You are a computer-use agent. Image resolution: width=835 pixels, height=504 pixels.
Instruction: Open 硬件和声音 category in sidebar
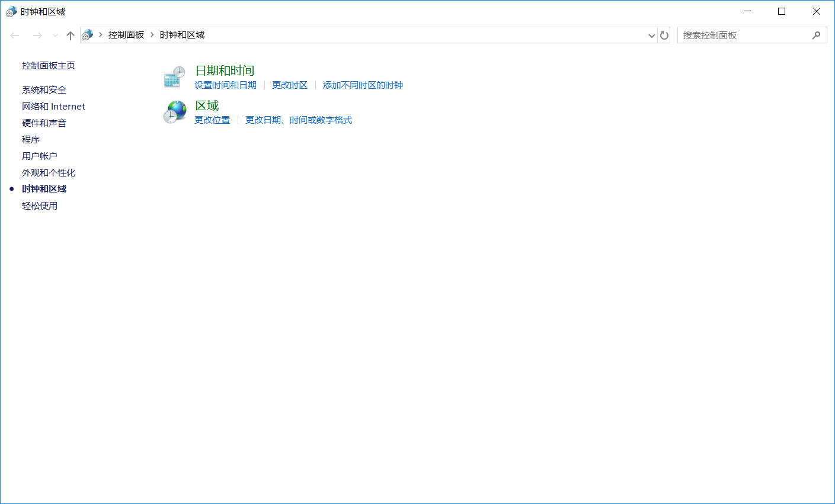pyautogui.click(x=44, y=123)
